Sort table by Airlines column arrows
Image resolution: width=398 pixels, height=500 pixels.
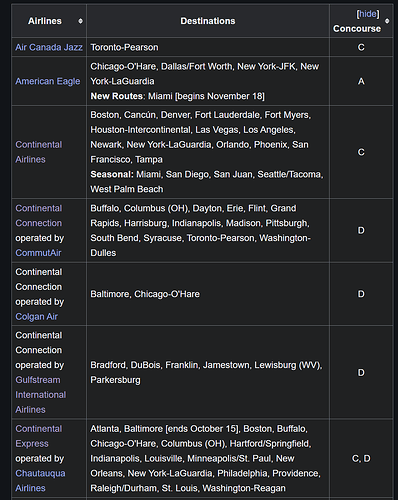coord(80,21)
